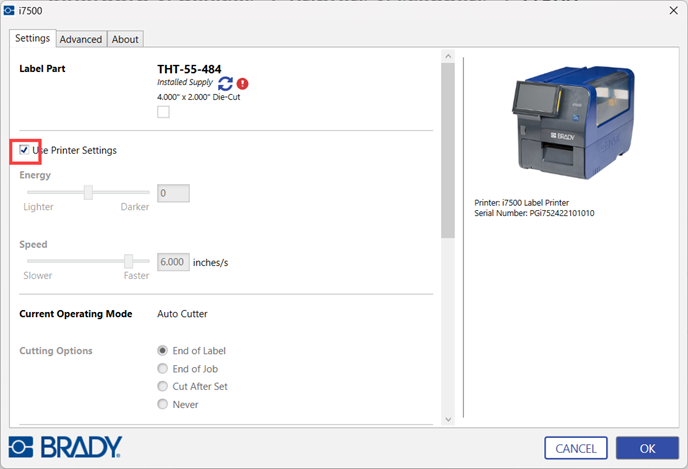Click the Speed slider handle
This screenshot has height=469, width=688.
[128, 262]
